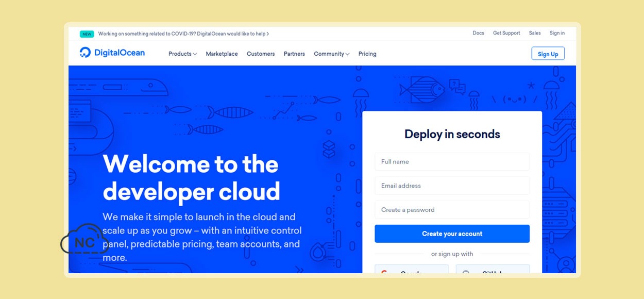The image size is (644, 299).
Task: Click the "or sign up with" text
Action: pyautogui.click(x=452, y=254)
